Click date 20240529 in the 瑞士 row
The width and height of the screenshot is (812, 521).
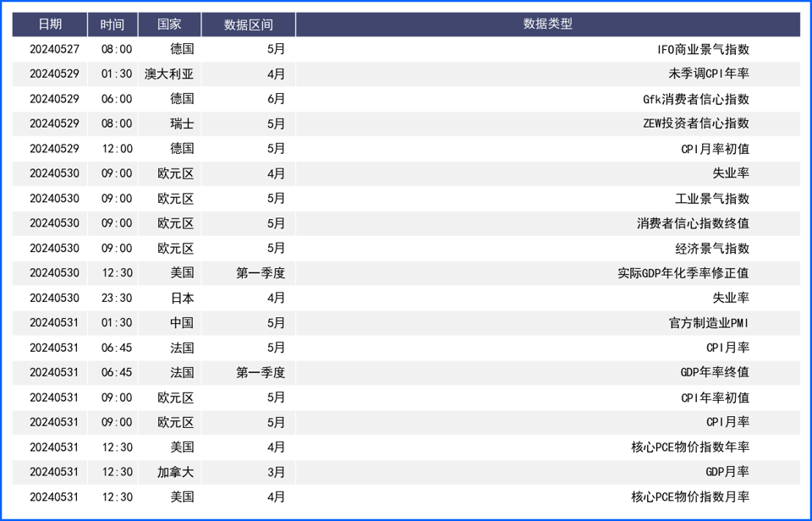(x=54, y=123)
